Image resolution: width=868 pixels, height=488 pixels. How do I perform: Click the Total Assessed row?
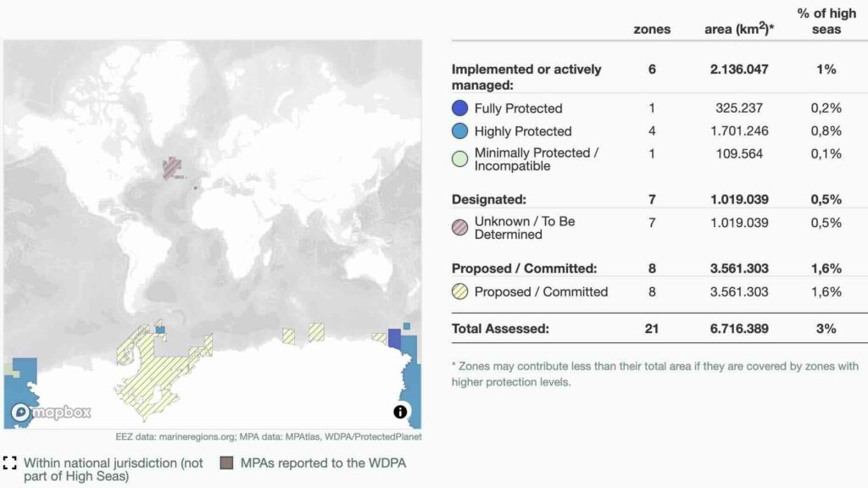pos(500,329)
